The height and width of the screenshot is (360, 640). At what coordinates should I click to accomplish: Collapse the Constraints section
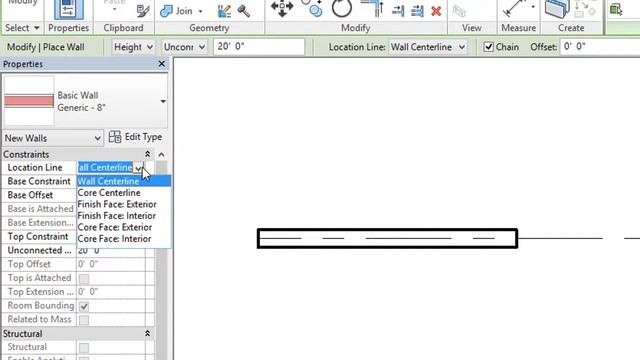click(x=147, y=154)
